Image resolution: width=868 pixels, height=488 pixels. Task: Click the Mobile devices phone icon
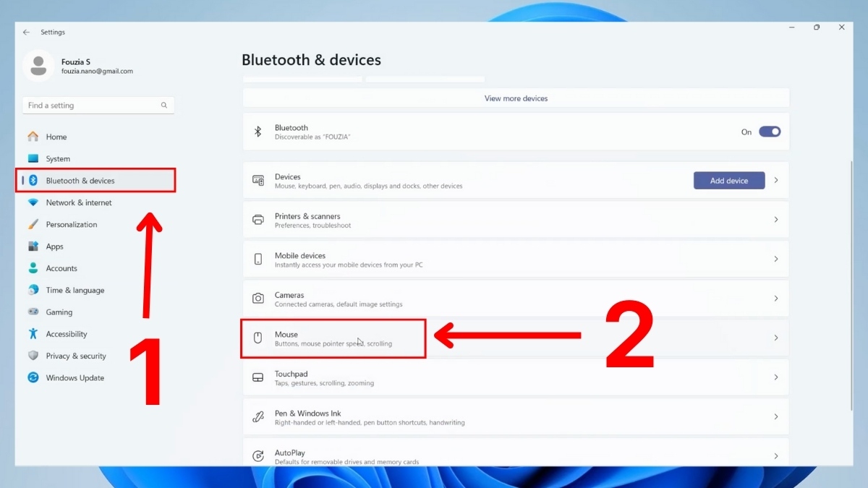[x=258, y=259]
